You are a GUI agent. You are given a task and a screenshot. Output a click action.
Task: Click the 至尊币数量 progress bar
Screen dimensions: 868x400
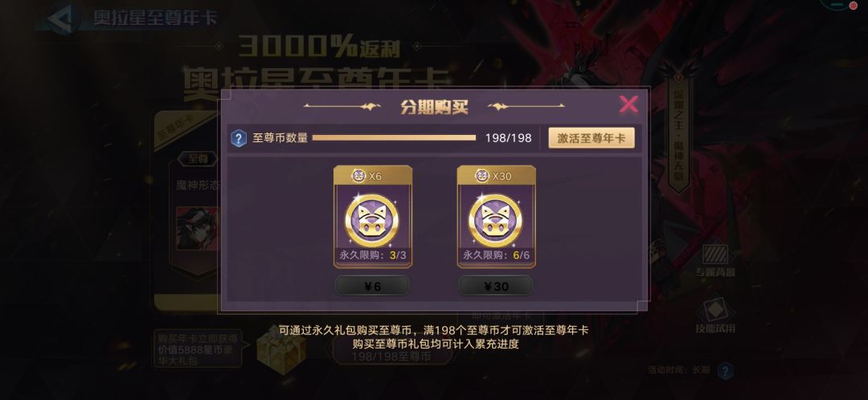[394, 138]
